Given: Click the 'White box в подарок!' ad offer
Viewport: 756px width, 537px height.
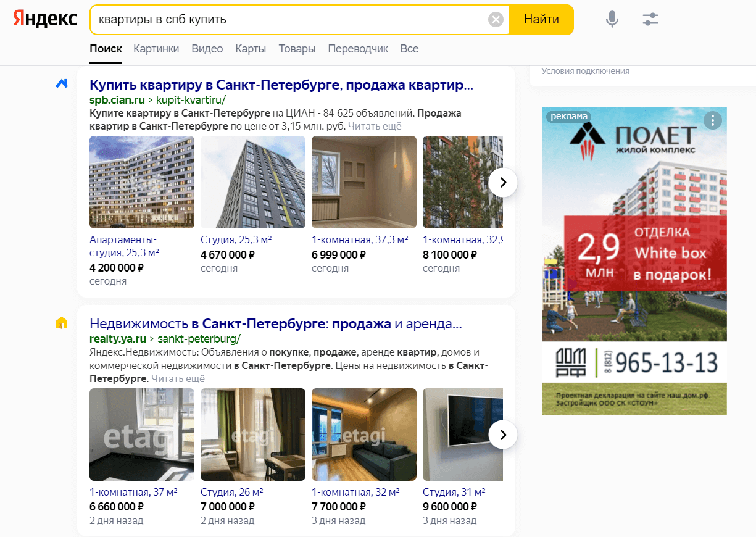Looking at the screenshot, I should coord(672,253).
